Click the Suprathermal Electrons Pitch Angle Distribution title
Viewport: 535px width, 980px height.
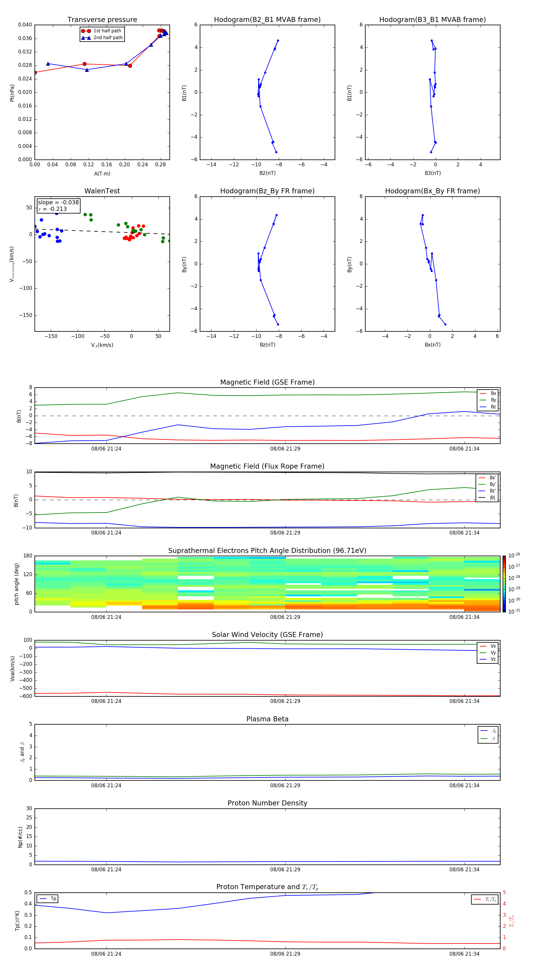pyautogui.click(x=267, y=551)
